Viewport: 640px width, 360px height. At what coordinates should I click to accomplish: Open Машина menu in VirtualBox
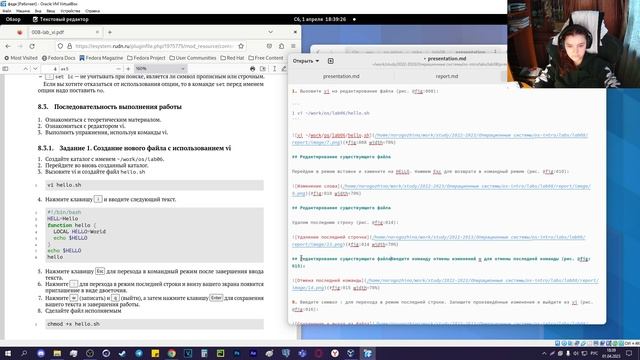[x=23, y=11]
